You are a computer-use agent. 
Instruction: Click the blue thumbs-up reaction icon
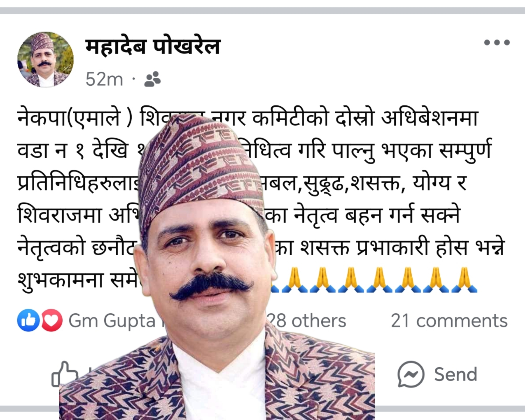click(x=28, y=320)
